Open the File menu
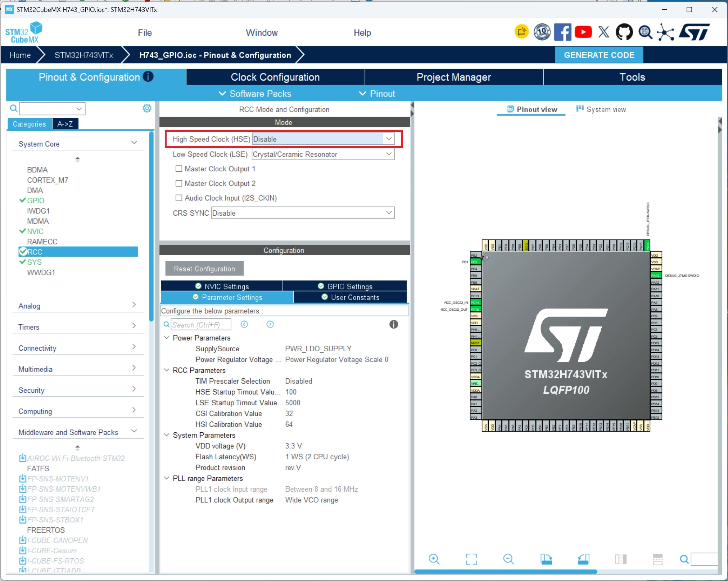This screenshot has height=581, width=728. (x=145, y=33)
